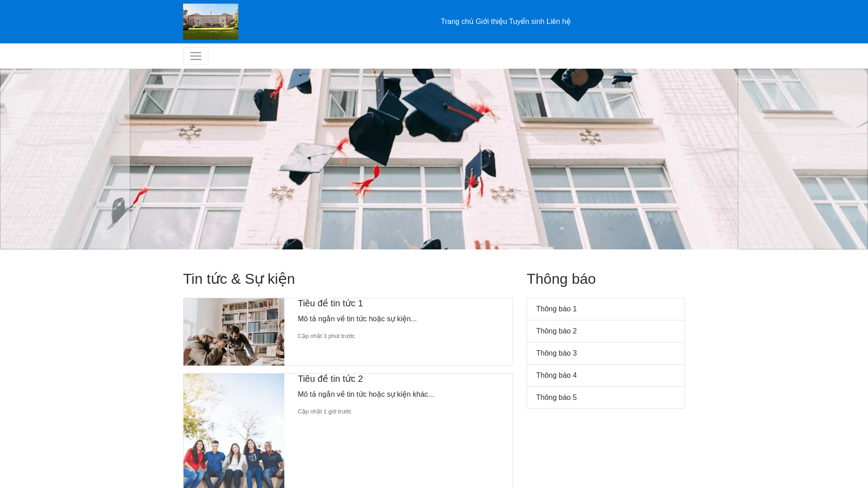
Task: Open Thông báo 1 list item
Action: [605, 309]
